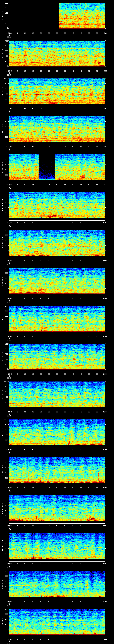Viewport: 114px width, 644px height.
Task: Select the spectrogram starting at 20:14:00
Action: [57, 394]
